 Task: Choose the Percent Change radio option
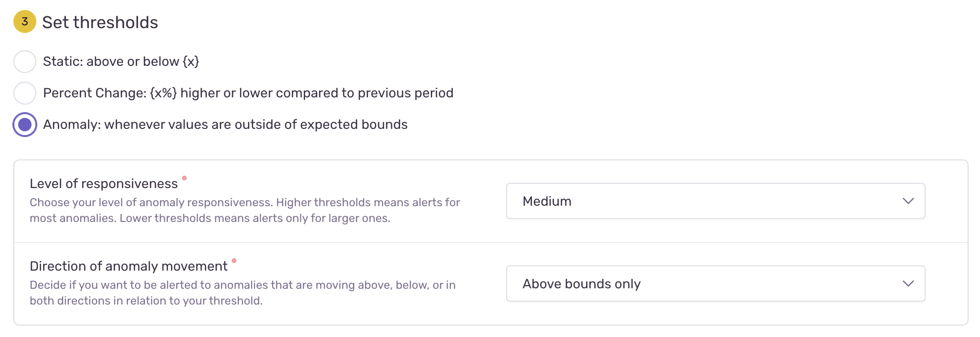[x=25, y=93]
